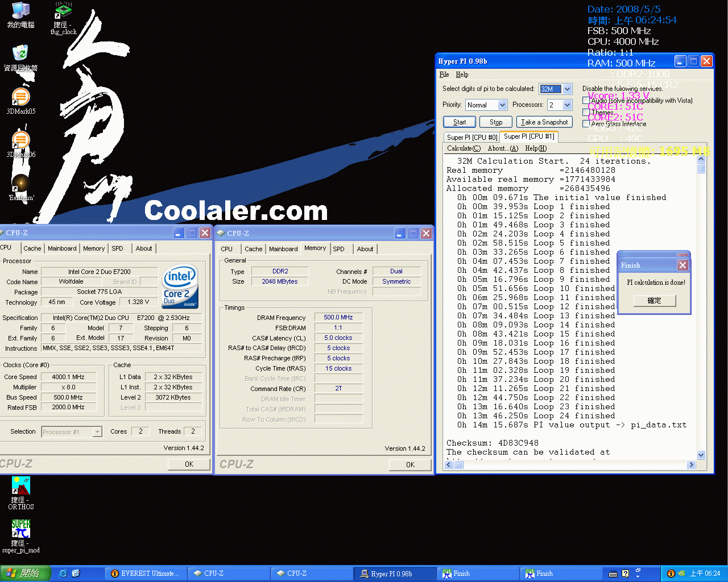The width and height of the screenshot is (728, 582).
Task: Click the orange EVEREST icon in system tray
Action: pyautogui.click(x=671, y=573)
